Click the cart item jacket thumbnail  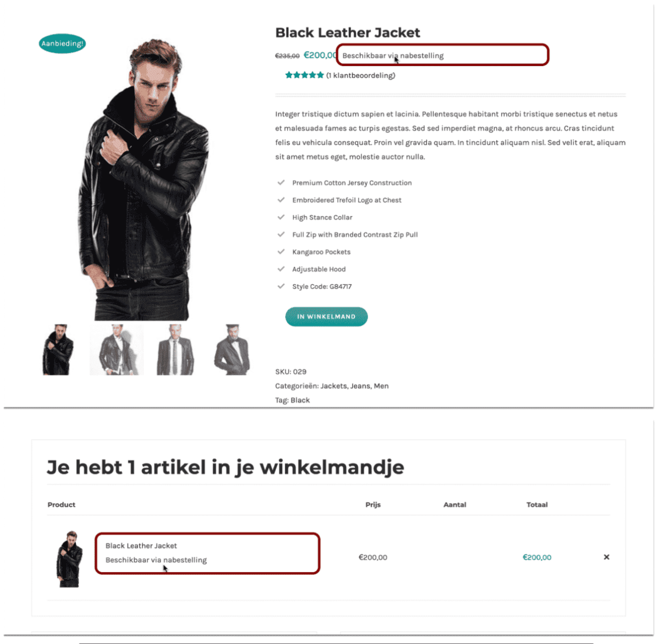click(69, 558)
